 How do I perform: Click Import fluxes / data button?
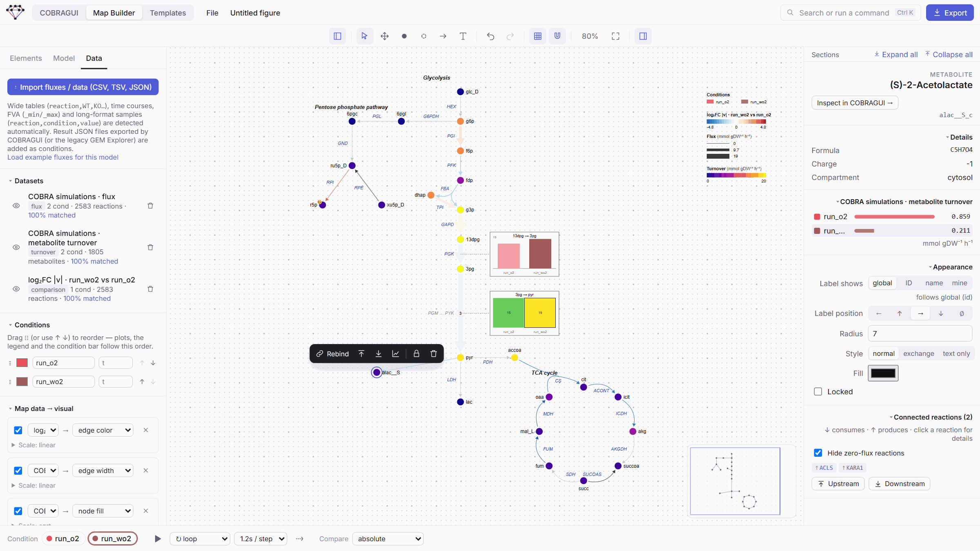coord(83,87)
